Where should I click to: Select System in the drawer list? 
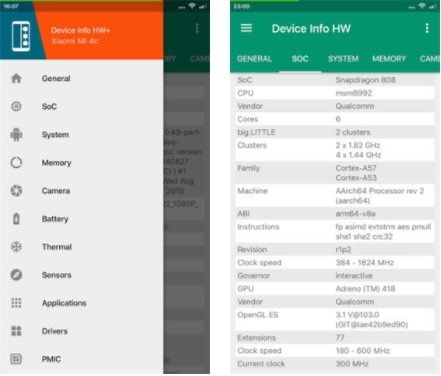pyautogui.click(x=82, y=135)
